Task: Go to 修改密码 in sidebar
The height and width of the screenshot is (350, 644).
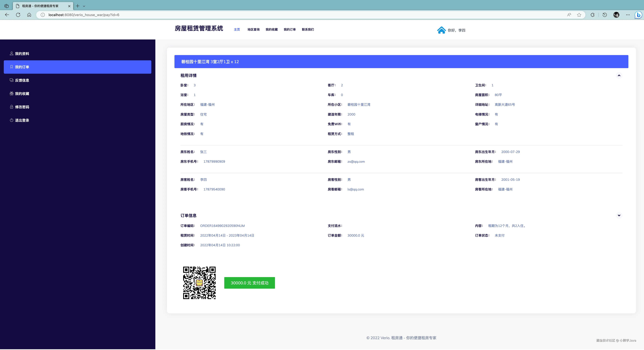Action: pos(22,107)
